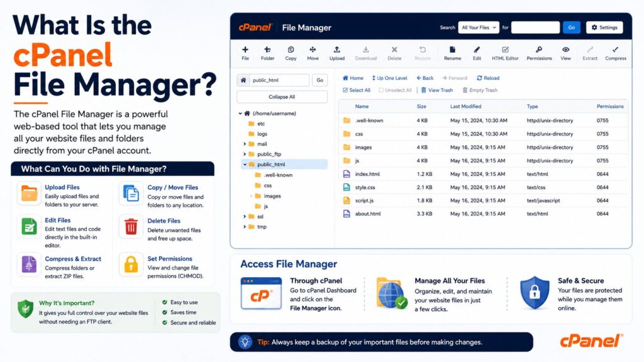Click the index.html file icon

point(347,174)
